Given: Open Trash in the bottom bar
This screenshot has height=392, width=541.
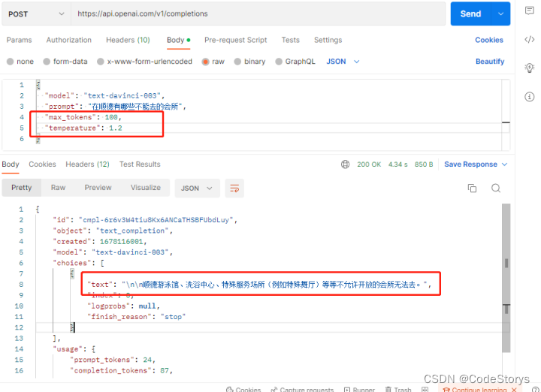Looking at the screenshot, I should coord(398,389).
